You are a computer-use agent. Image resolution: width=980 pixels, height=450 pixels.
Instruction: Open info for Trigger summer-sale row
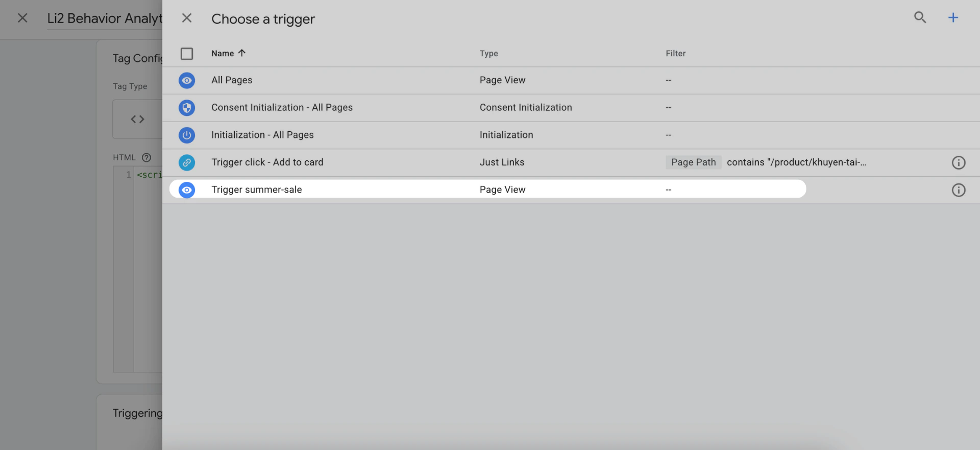click(x=959, y=190)
